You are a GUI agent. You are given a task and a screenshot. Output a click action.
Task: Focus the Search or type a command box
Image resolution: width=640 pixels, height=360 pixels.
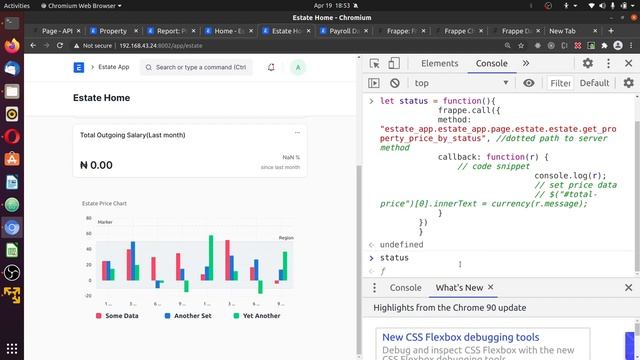(196, 67)
